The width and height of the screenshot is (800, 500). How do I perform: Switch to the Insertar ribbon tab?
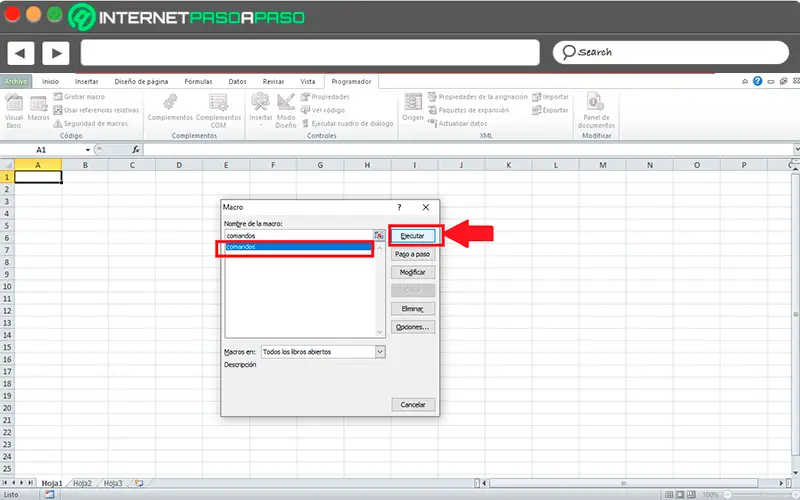(87, 81)
